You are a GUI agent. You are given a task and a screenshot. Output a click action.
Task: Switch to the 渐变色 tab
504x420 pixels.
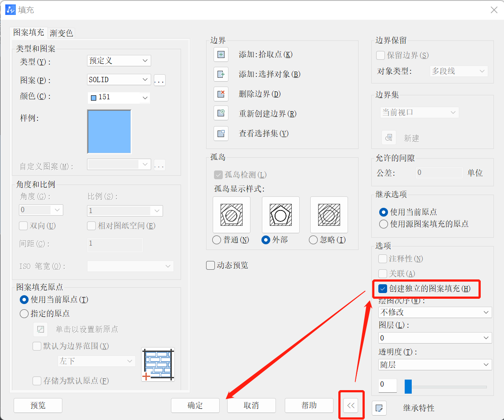click(x=62, y=33)
